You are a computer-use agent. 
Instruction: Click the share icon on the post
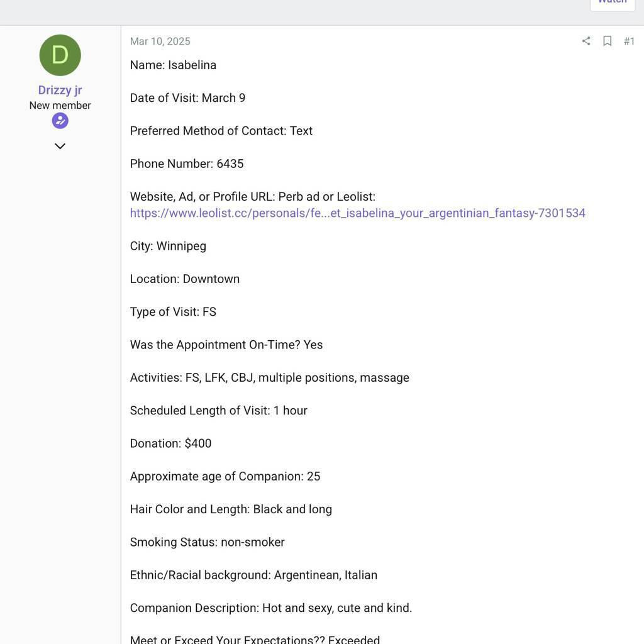pos(586,42)
